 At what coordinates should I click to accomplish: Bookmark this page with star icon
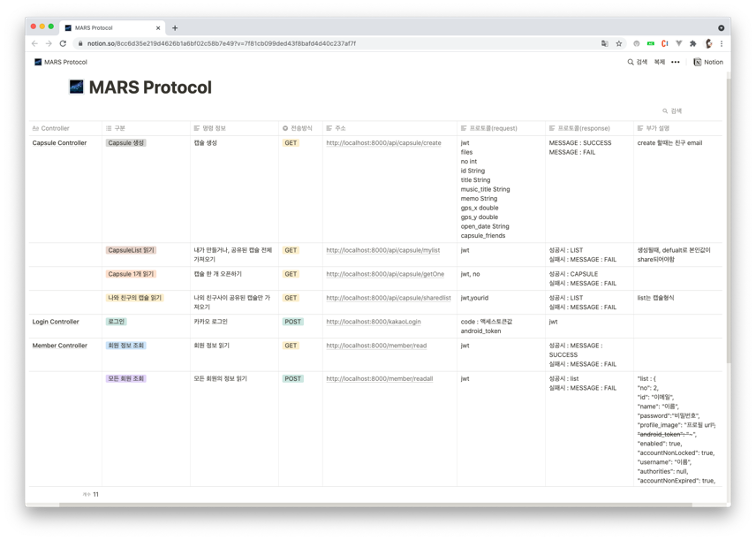619,43
